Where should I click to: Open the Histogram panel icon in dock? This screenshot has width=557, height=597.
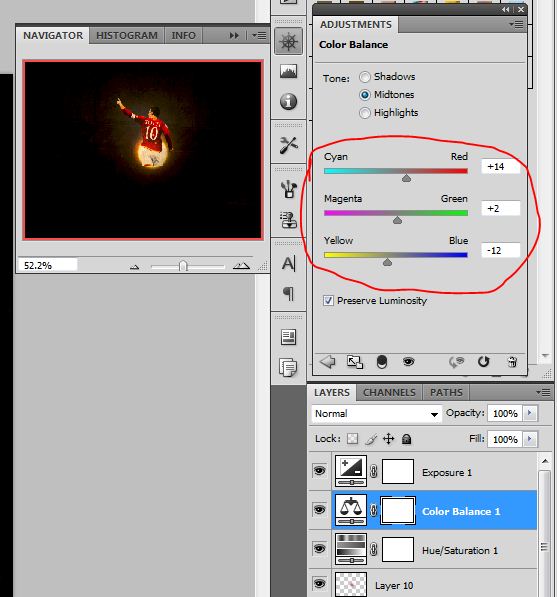288,72
